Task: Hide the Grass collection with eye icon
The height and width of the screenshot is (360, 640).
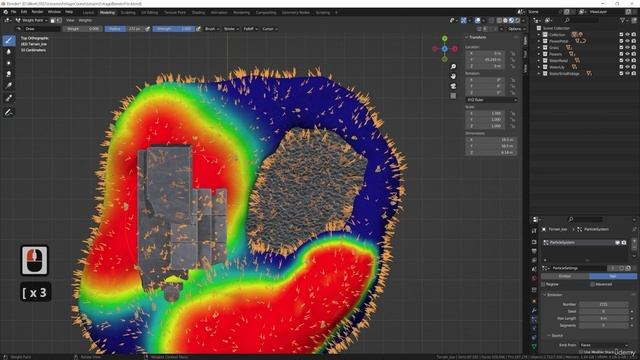Action: 627,48
